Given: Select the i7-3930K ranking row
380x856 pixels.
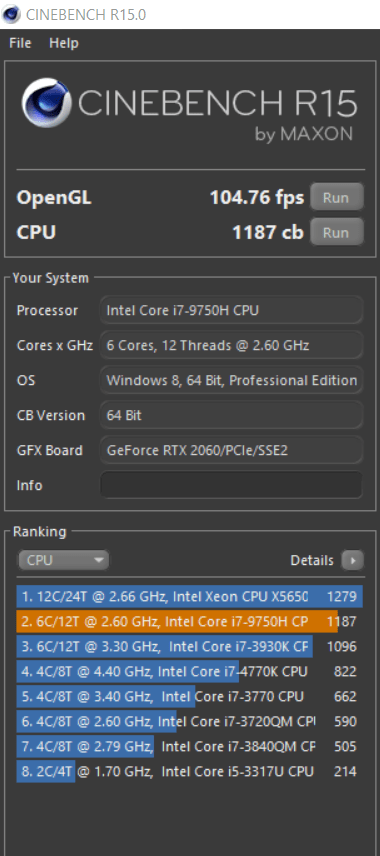Looking at the screenshot, I should coord(189,646).
